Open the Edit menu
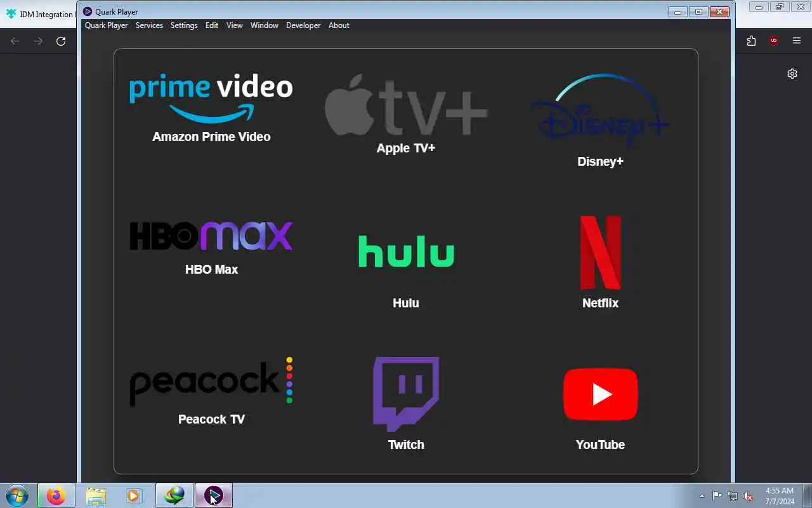Image resolution: width=812 pixels, height=508 pixels. click(212, 25)
